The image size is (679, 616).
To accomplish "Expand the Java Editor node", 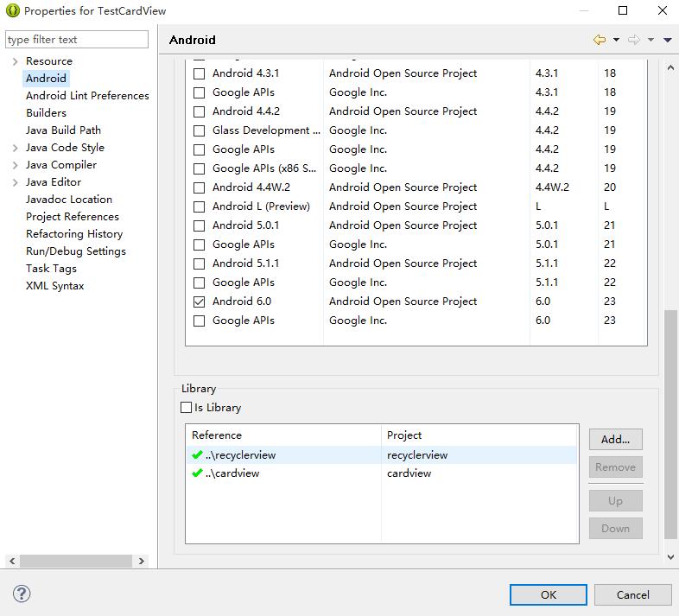I will pos(15,182).
